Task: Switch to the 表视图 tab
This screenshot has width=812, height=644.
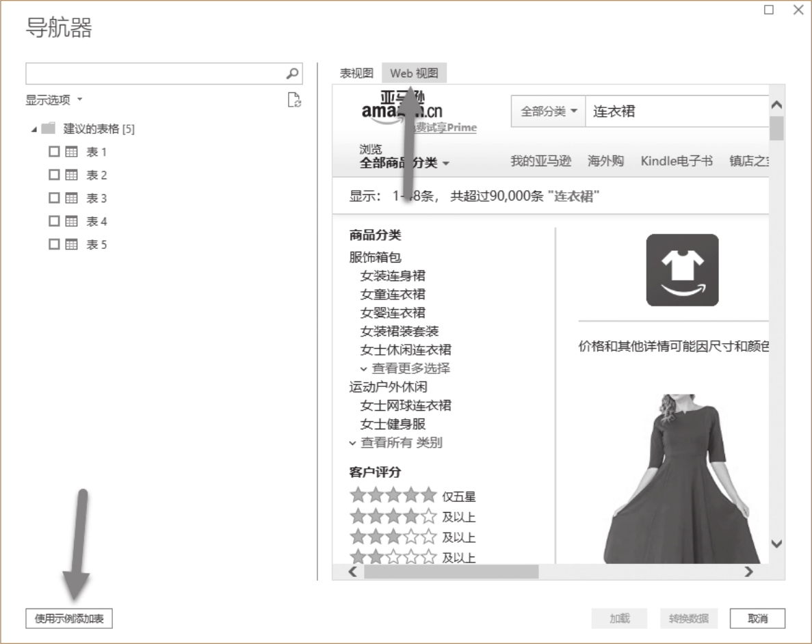Action: 356,73
